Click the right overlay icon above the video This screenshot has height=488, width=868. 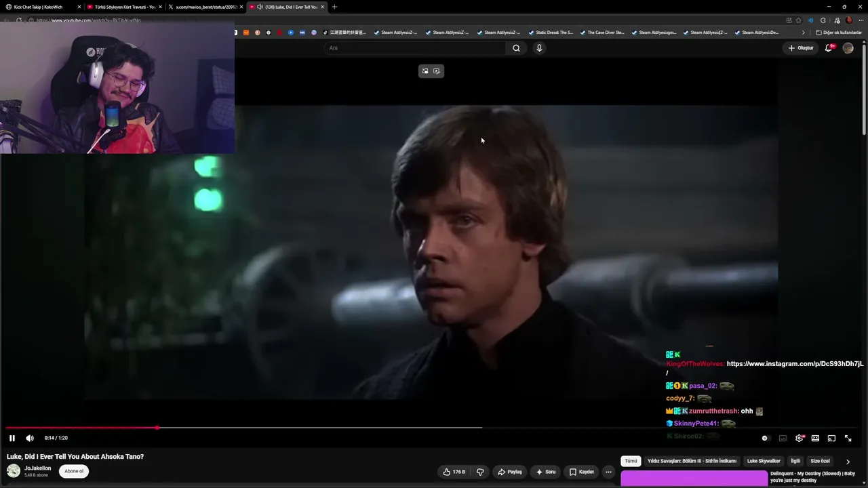click(437, 71)
